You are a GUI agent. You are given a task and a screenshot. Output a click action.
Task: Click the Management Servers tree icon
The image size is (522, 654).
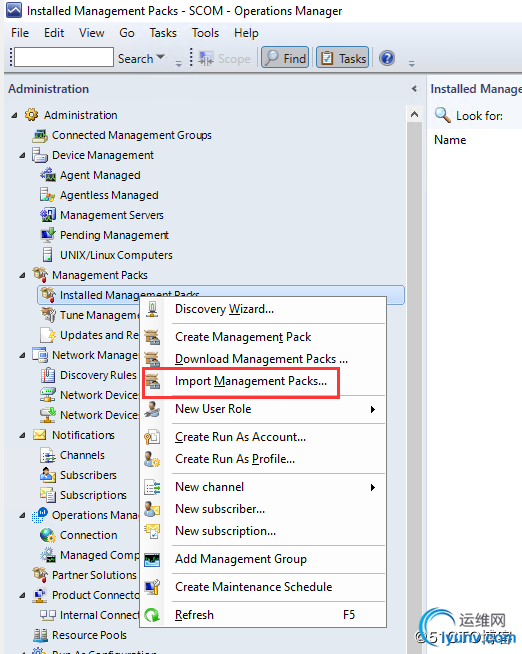pyautogui.click(x=48, y=215)
